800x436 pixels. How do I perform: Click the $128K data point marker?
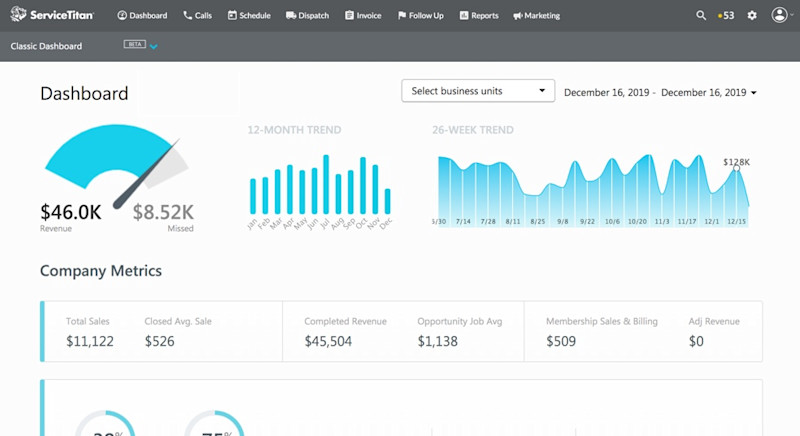click(x=736, y=168)
